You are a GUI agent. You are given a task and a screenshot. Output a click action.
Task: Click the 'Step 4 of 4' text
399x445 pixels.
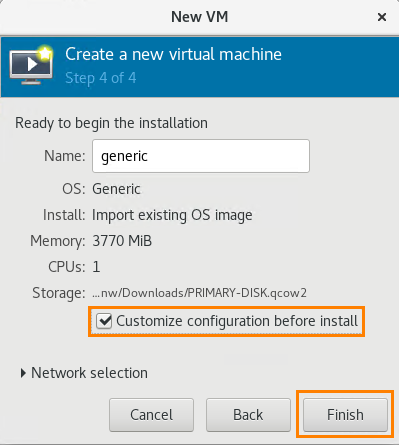[101, 78]
